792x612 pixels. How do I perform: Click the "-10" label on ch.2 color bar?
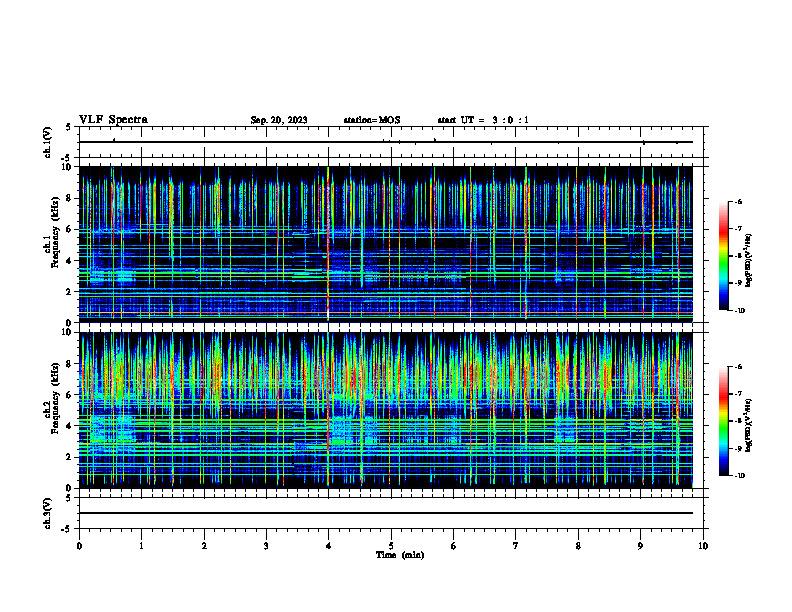[739, 475]
